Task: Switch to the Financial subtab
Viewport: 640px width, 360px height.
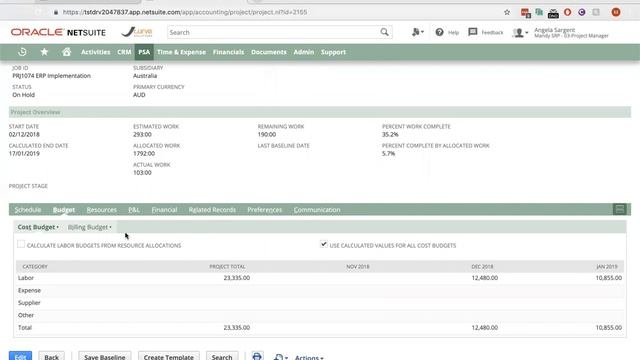Action: (164, 209)
